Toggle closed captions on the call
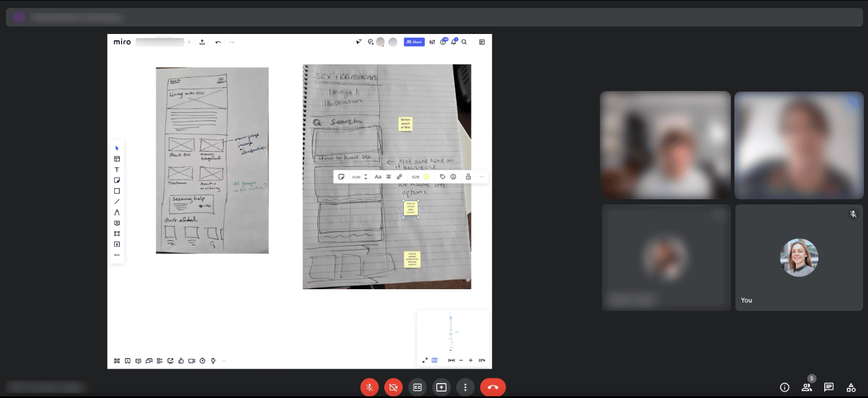Screen dimensions: 868x398 [x=418, y=388]
